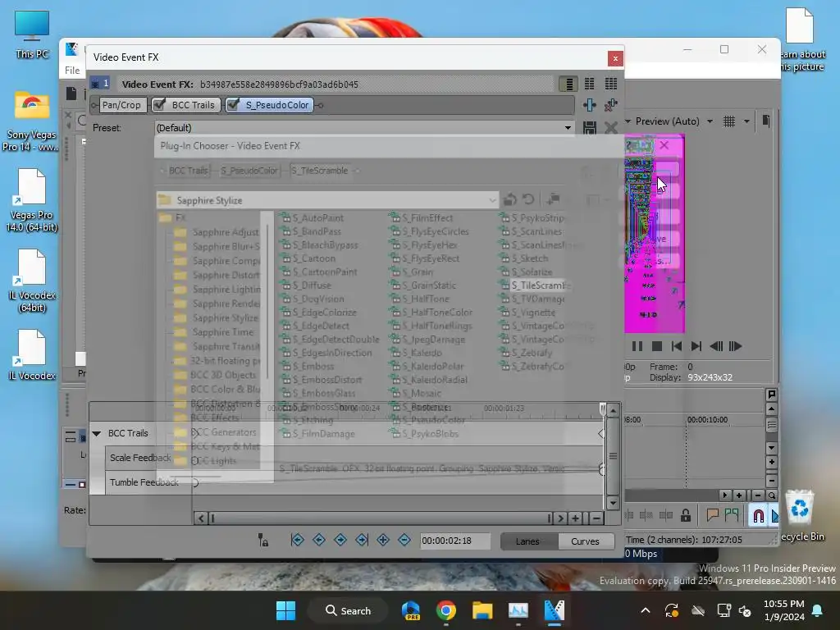
Task: Click the zoom tool magnifier on timeline
Action: [771, 495]
